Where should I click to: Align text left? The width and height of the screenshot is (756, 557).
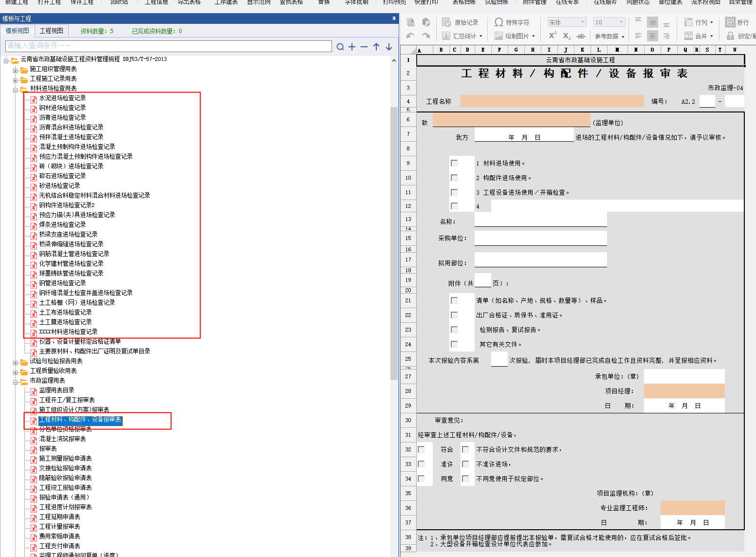pyautogui.click(x=638, y=36)
